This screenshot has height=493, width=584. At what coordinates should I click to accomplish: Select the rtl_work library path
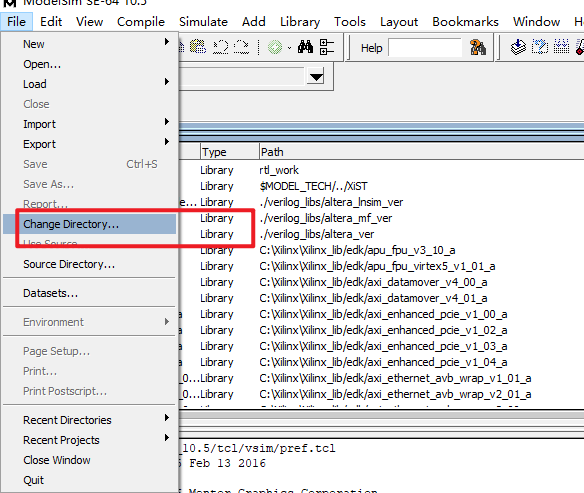tap(279, 170)
